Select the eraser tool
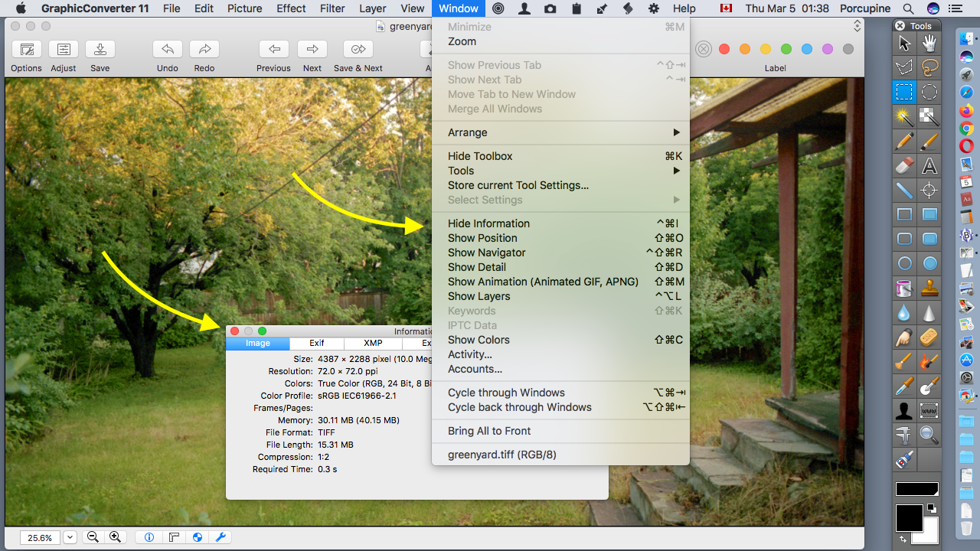 point(904,166)
